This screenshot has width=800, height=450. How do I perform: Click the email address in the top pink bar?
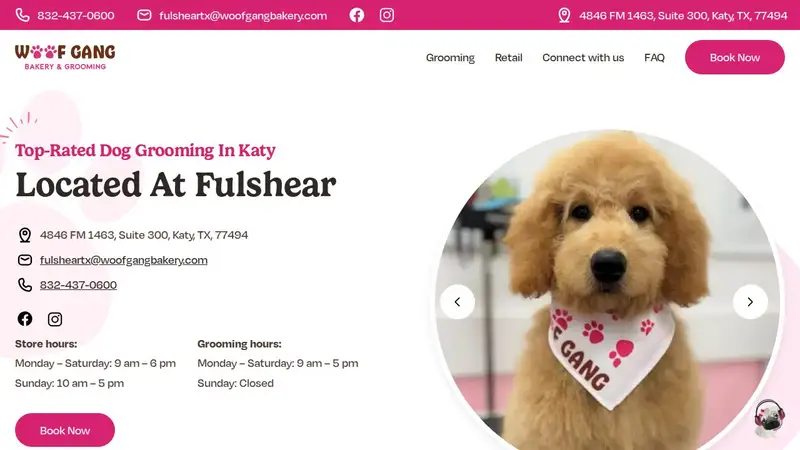243,16
